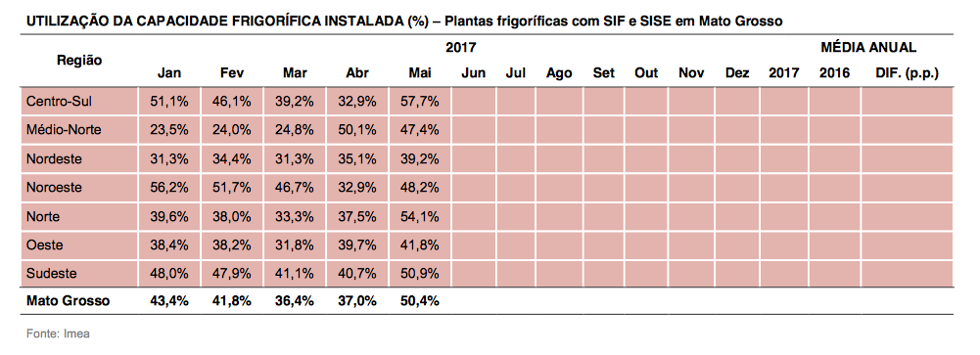Click the Centro-Sul region row label
Image resolution: width=980 pixels, height=355 pixels.
click(x=54, y=102)
